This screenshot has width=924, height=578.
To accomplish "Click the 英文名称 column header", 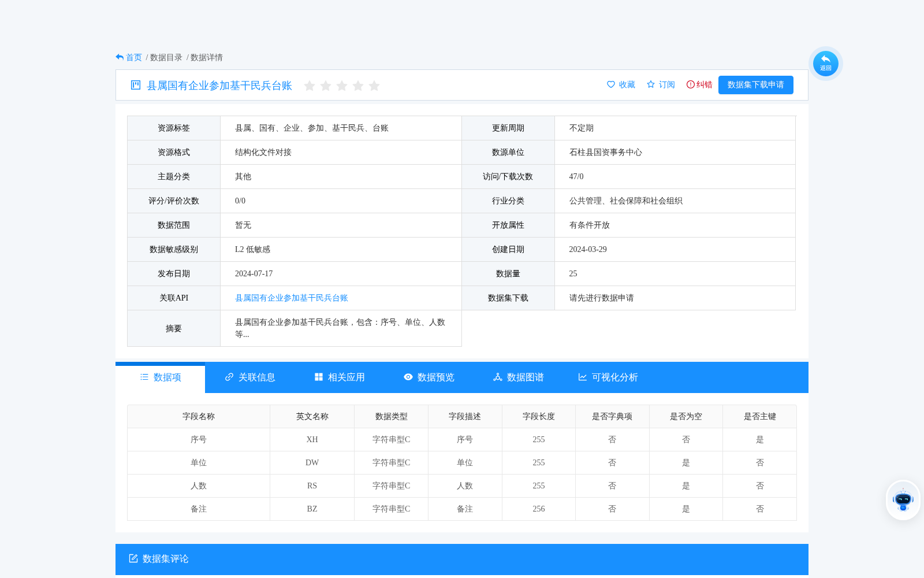I will point(312,416).
